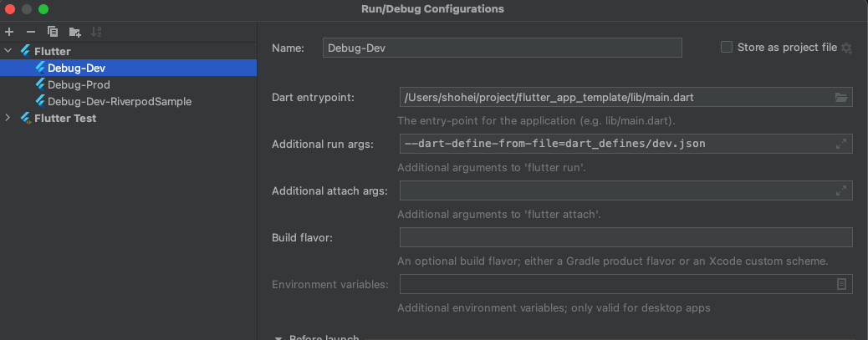Collapse the Flutter configurations group
The width and height of the screenshot is (868, 340).
point(8,52)
